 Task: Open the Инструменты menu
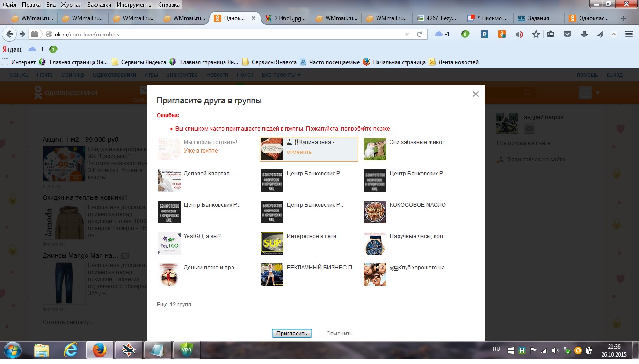[x=135, y=5]
